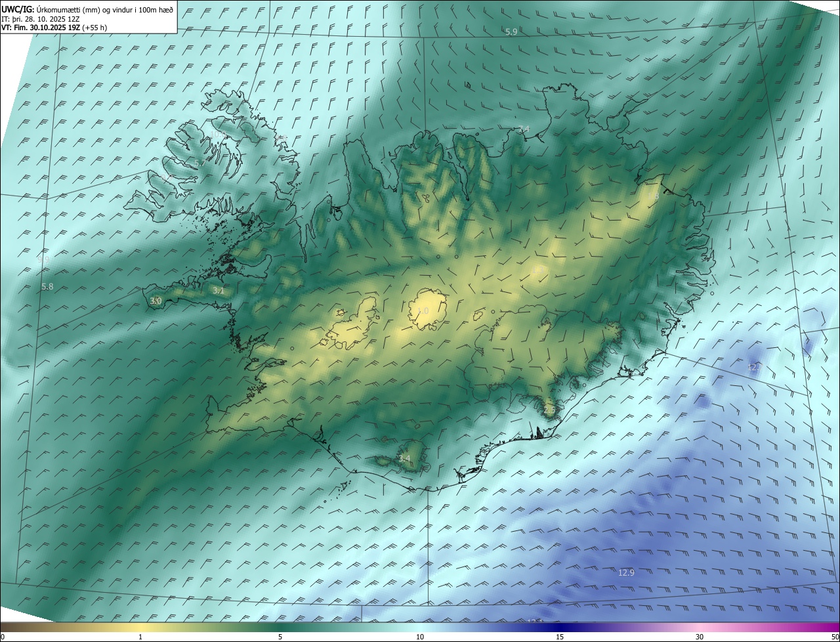Image resolution: width=840 pixels, height=642 pixels.
Task: Click the 9.9 value just above the 5.8 label
Action: (x=43, y=260)
